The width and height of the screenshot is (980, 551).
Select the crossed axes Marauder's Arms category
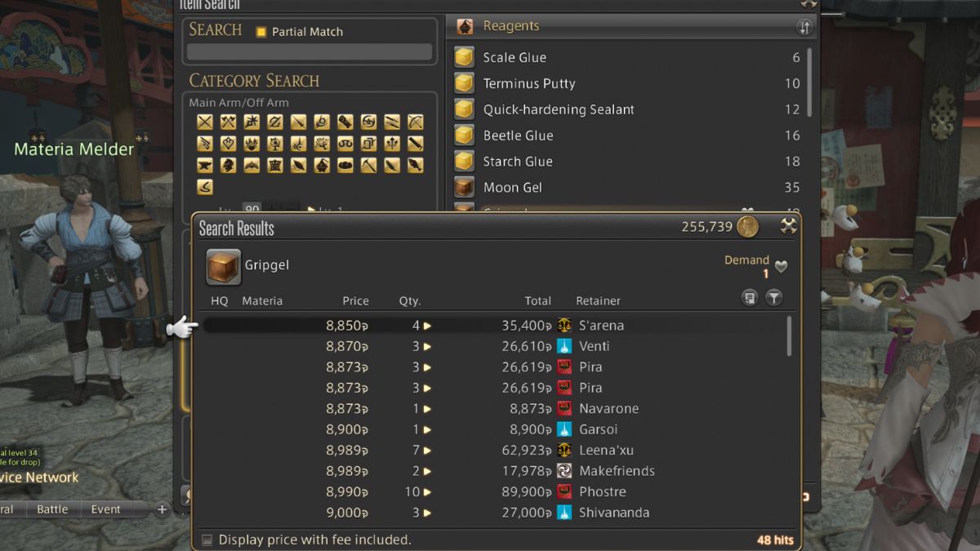coord(228,122)
